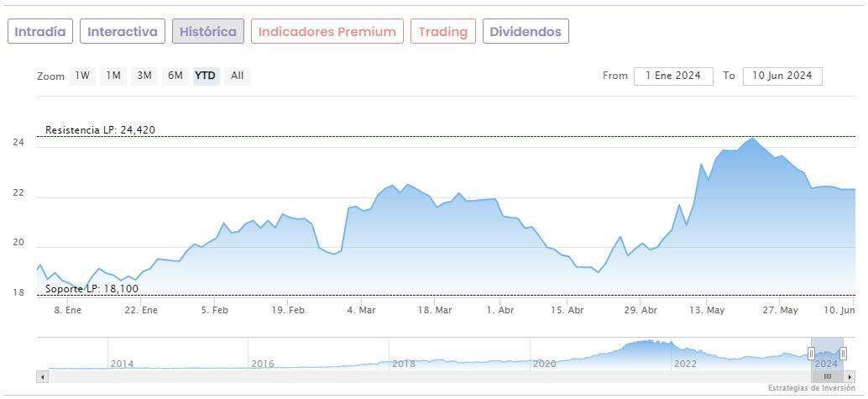
Task: Switch to the Intradía tab
Action: coord(40,32)
